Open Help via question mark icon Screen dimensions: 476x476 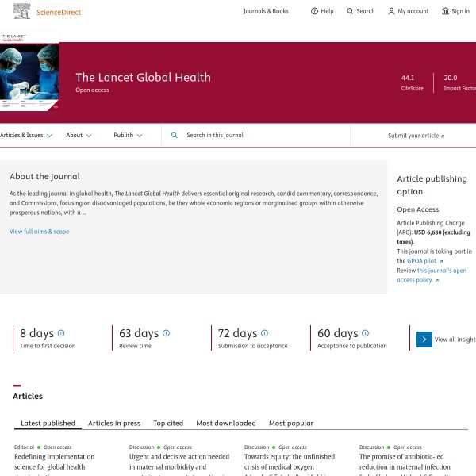(314, 11)
